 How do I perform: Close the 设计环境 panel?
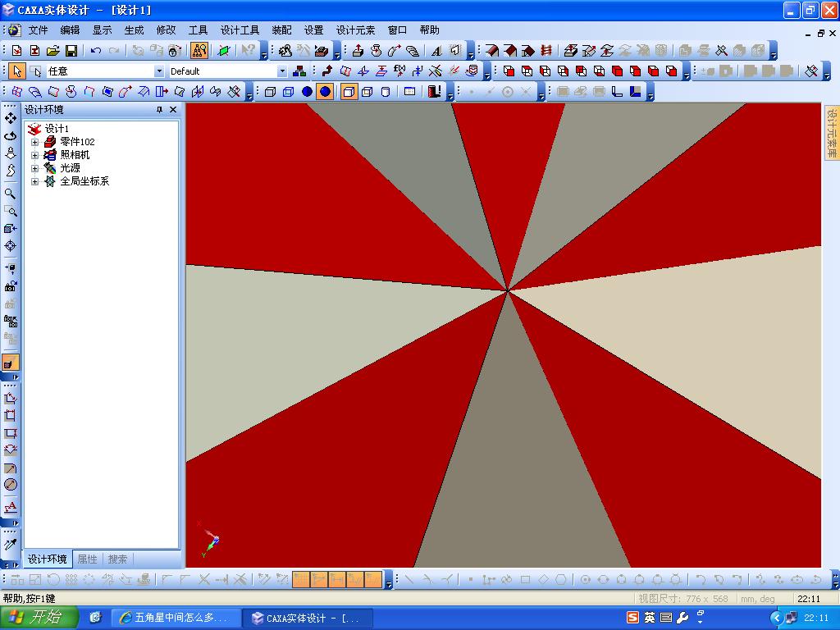(173, 109)
